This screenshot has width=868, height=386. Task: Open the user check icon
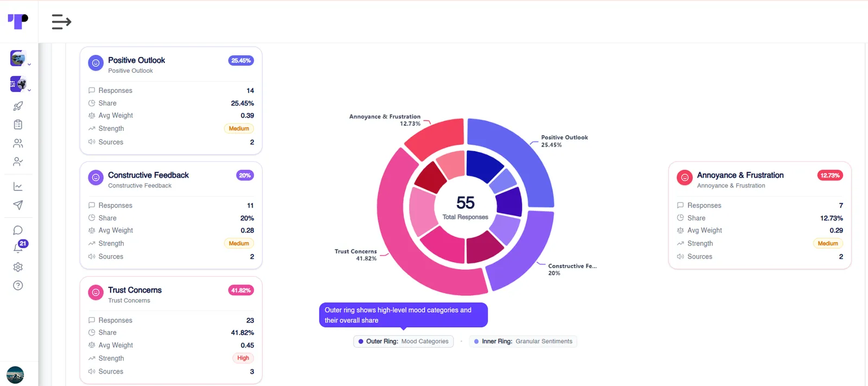[x=18, y=162]
